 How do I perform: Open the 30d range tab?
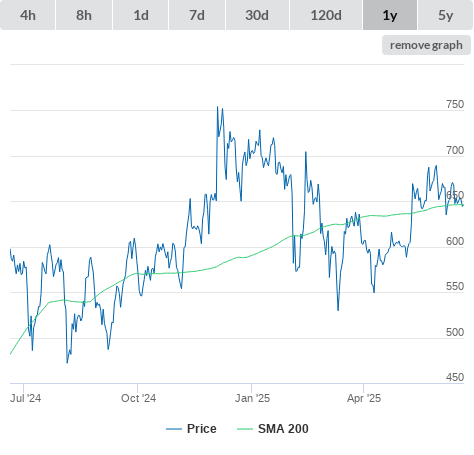pos(257,15)
